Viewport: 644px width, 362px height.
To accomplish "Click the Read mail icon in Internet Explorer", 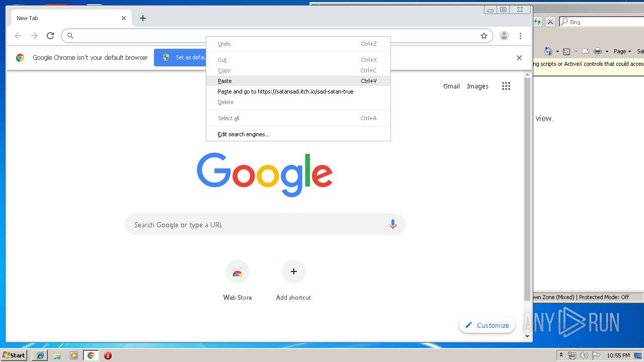I will [x=585, y=51].
